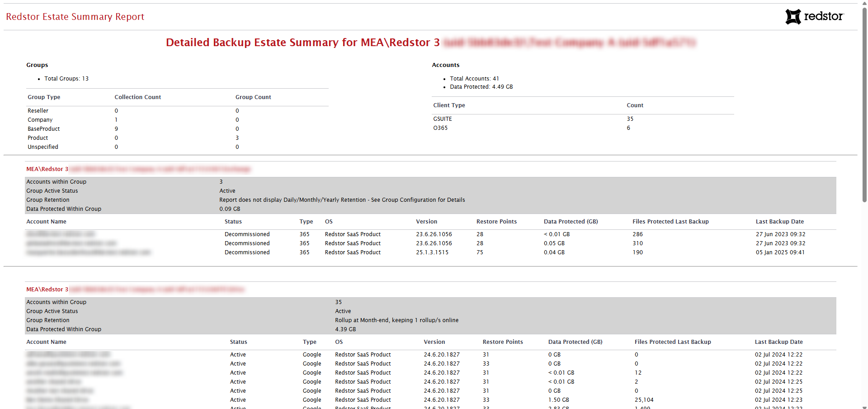This screenshot has width=868, height=409.
Task: Click the '0.05 GB' data protected cell
Action: pyautogui.click(x=554, y=243)
